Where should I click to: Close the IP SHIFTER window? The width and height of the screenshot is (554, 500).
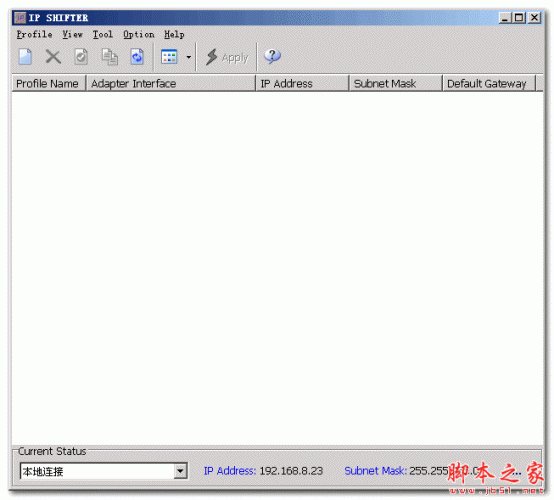pyautogui.click(x=535, y=17)
